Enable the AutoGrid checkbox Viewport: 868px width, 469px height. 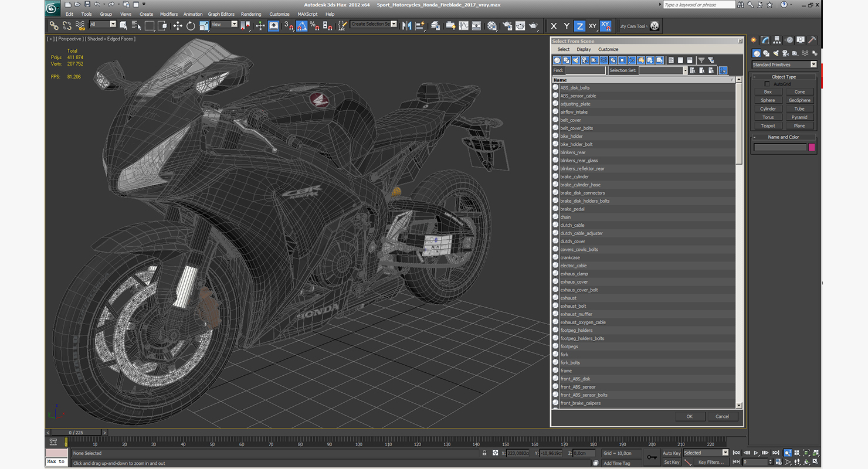768,84
